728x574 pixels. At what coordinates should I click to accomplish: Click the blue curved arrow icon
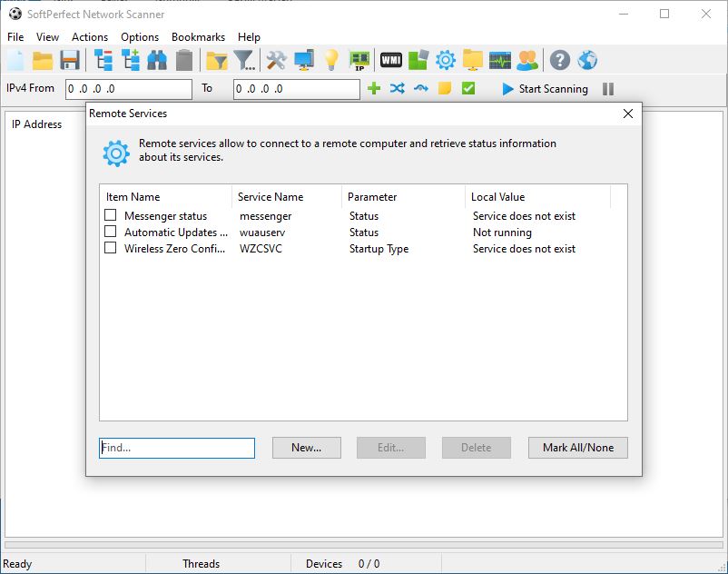pyautogui.click(x=421, y=88)
